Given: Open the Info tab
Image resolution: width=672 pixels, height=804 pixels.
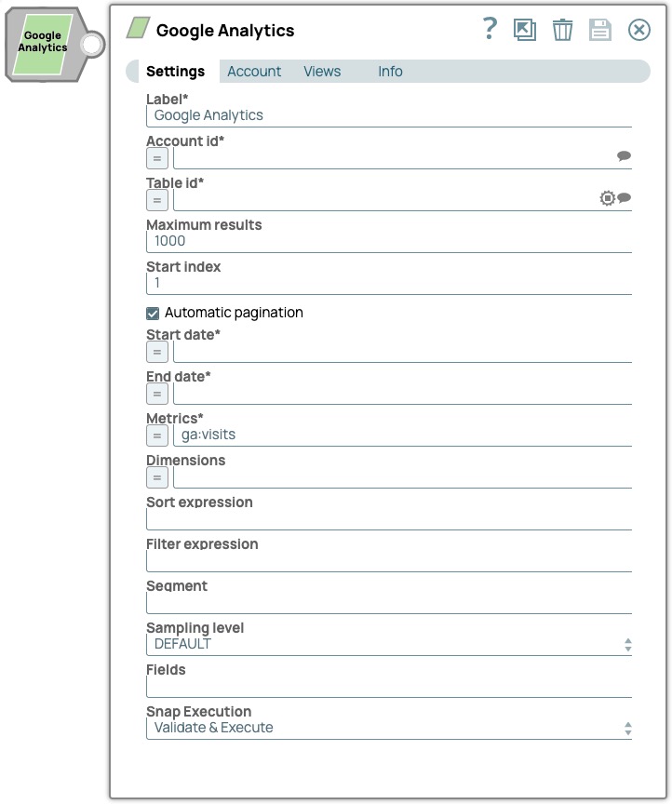Looking at the screenshot, I should (389, 71).
